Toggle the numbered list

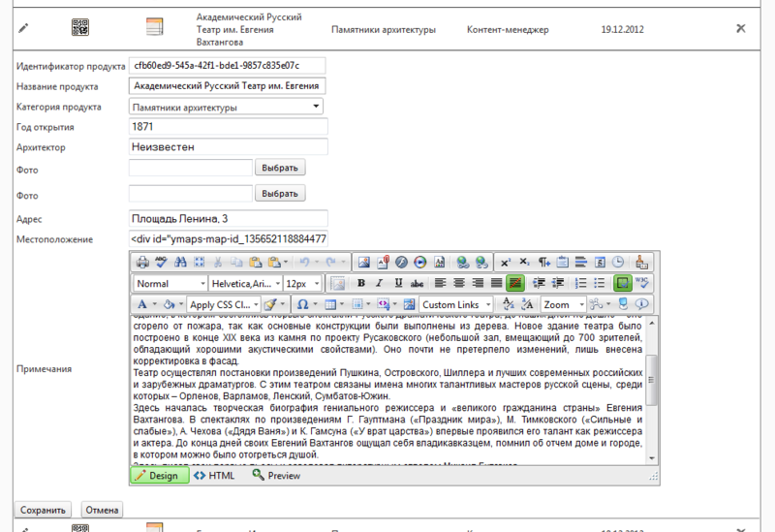point(580,283)
